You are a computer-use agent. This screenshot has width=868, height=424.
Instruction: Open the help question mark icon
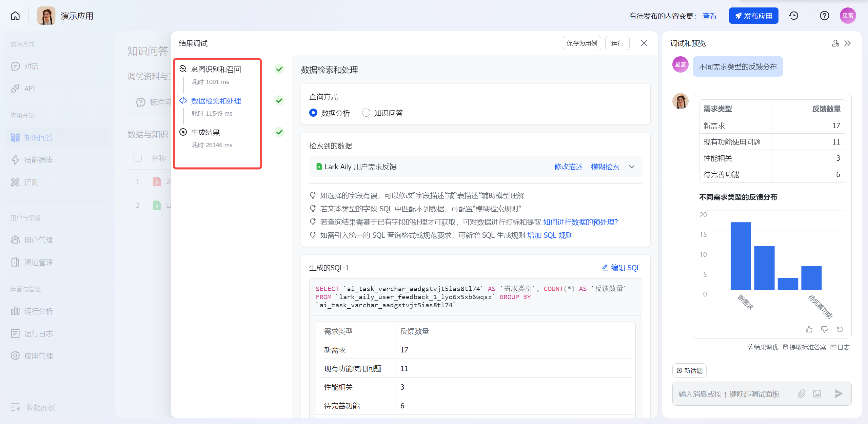(824, 16)
